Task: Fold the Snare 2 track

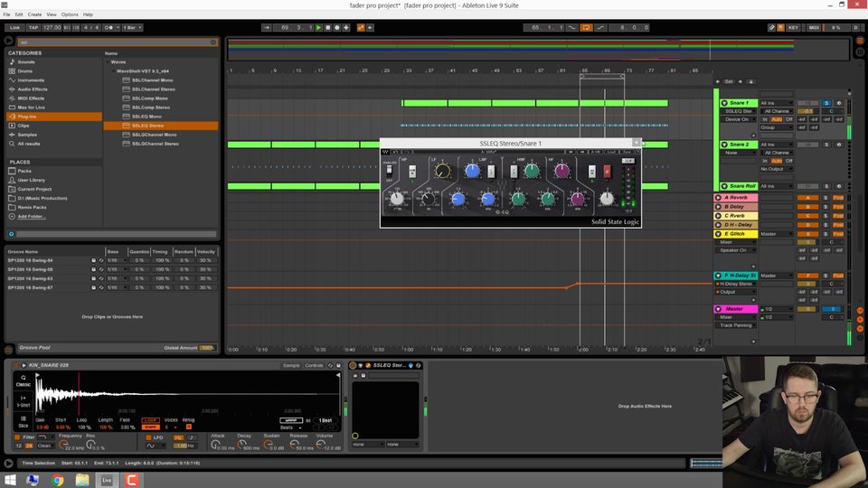Action: pos(724,145)
